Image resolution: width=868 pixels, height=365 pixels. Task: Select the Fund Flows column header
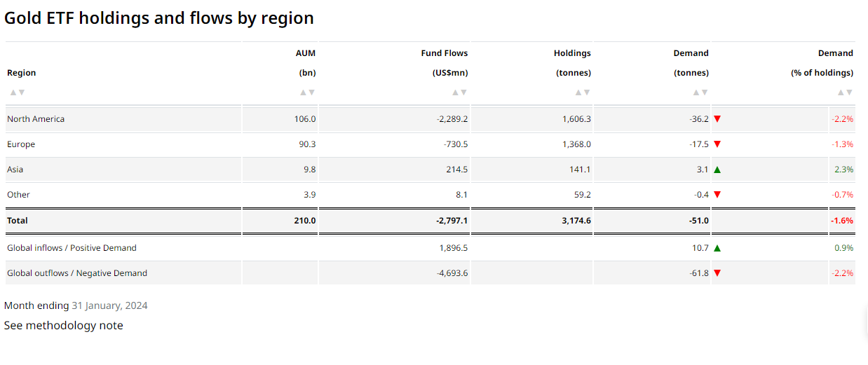click(444, 53)
